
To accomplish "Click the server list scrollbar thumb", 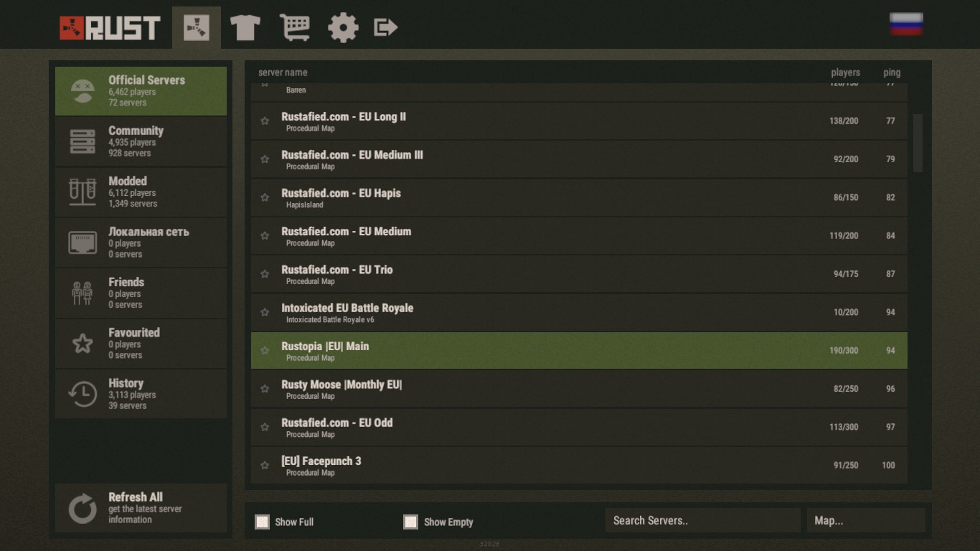I will (918, 143).
